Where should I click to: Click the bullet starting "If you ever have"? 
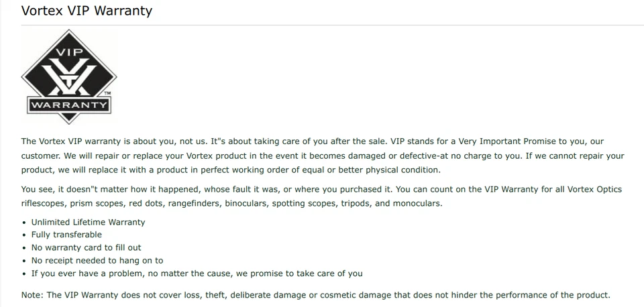pyautogui.click(x=197, y=273)
